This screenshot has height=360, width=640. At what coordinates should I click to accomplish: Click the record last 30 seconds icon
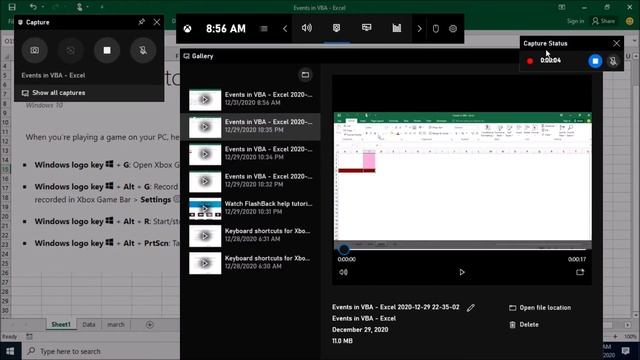point(71,50)
